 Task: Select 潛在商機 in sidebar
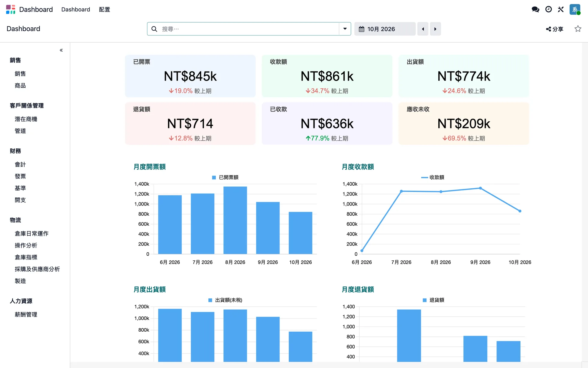point(26,119)
